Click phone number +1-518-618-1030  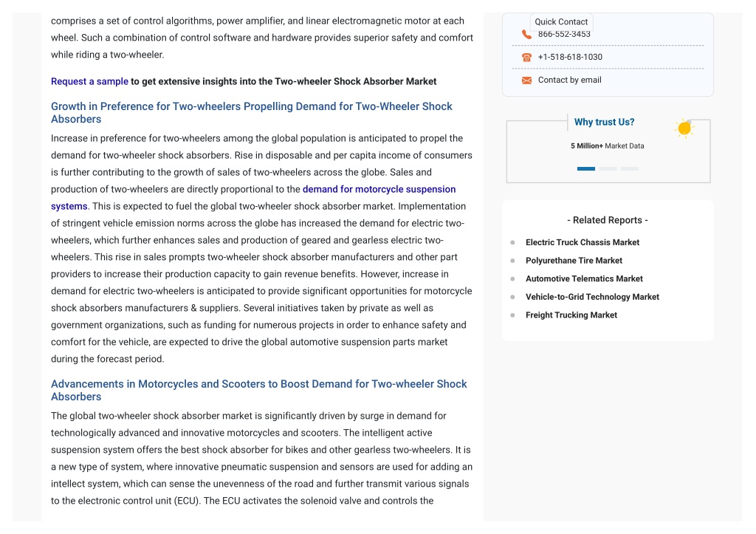(570, 57)
